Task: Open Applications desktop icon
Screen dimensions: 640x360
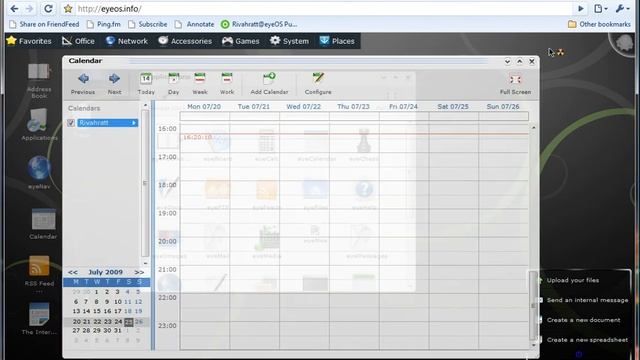Action: click(x=39, y=125)
